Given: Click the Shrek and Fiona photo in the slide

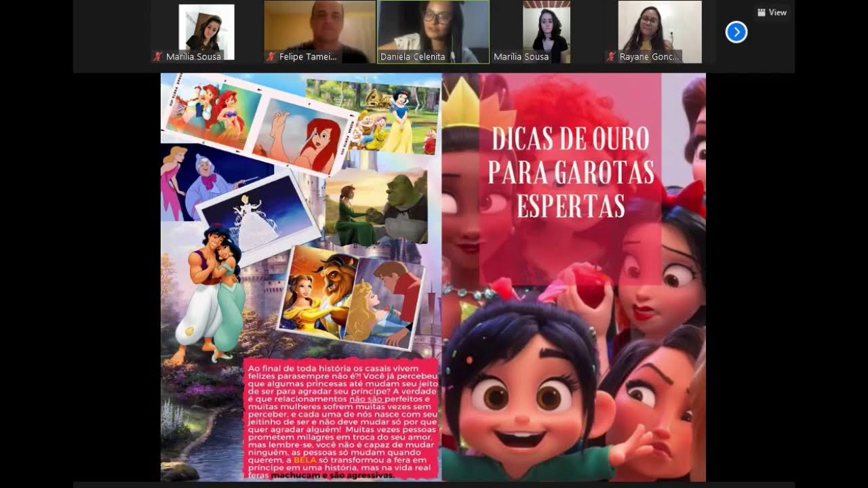Looking at the screenshot, I should 376,207.
